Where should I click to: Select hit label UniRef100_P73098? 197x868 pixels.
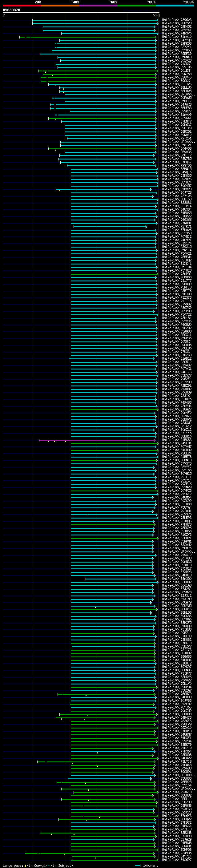[177, 836]
